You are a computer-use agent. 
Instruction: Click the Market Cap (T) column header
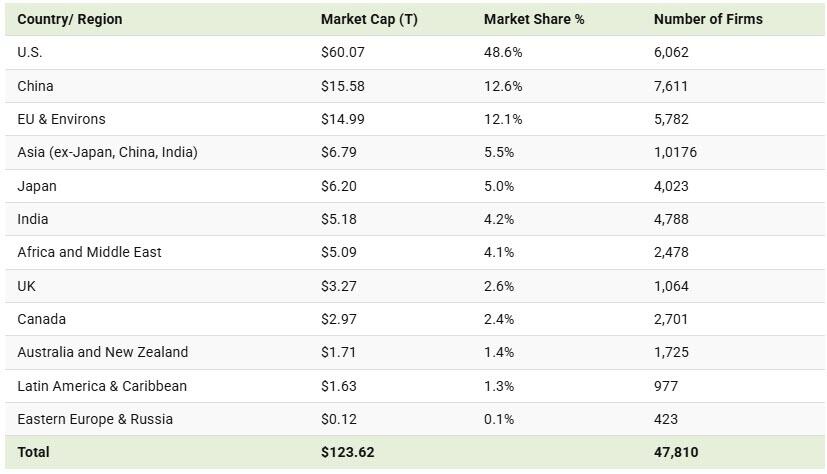[x=369, y=19]
